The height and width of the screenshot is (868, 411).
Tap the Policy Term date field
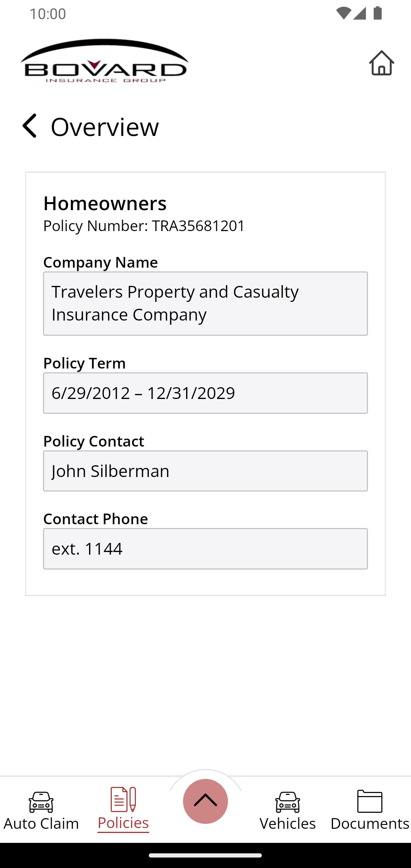tap(205, 393)
